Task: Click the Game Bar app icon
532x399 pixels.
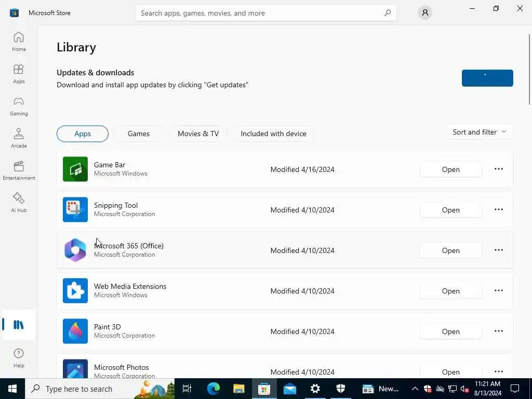Action: (x=75, y=169)
